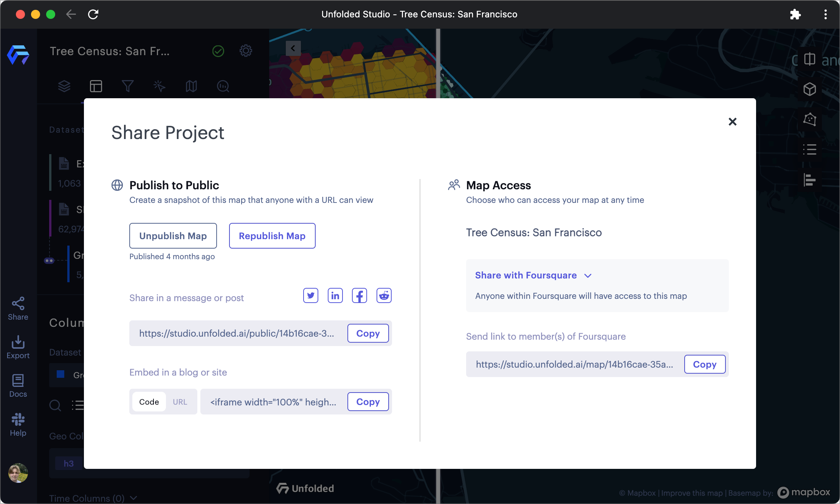Click the search/analysis icon in the toolbar
The height and width of the screenshot is (504, 840).
click(222, 85)
